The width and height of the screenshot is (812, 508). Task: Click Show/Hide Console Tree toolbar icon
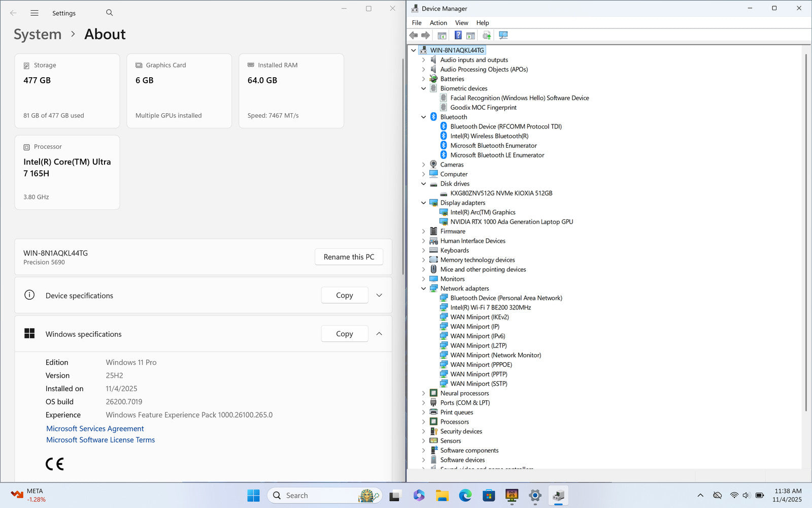pos(442,35)
